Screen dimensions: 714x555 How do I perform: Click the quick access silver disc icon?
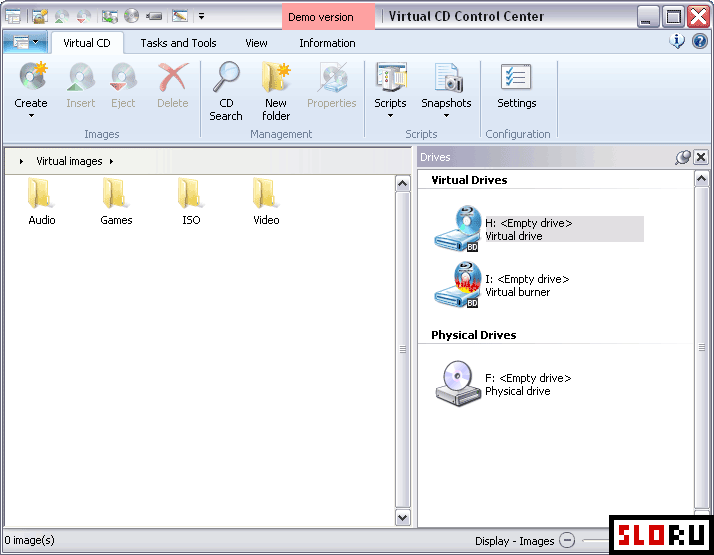click(132, 16)
